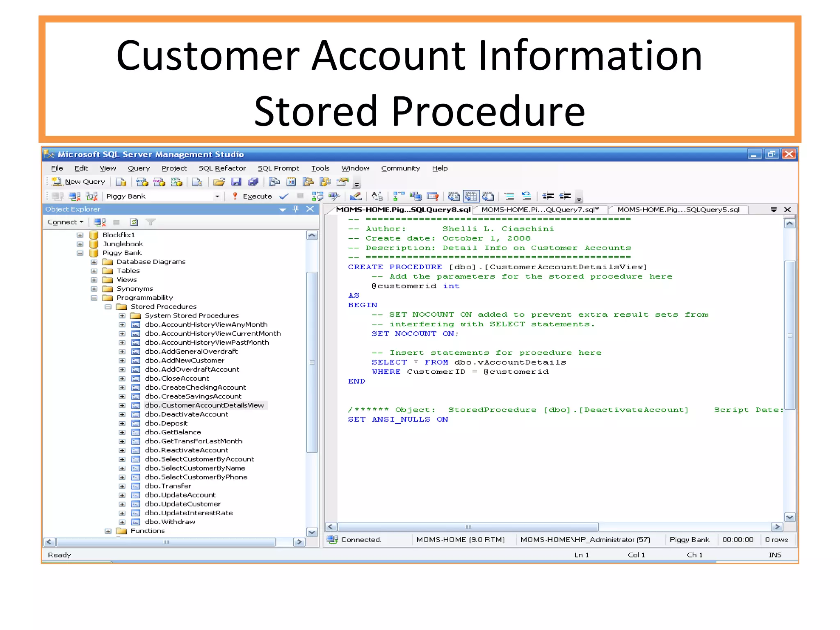Open the Connect dropdown in Object Explorer

[x=65, y=222]
